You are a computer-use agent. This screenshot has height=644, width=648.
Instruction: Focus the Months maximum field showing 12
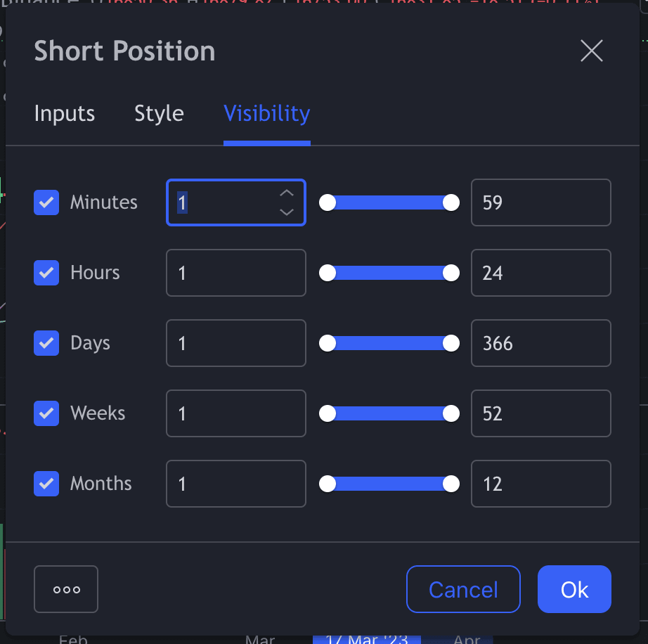click(540, 484)
